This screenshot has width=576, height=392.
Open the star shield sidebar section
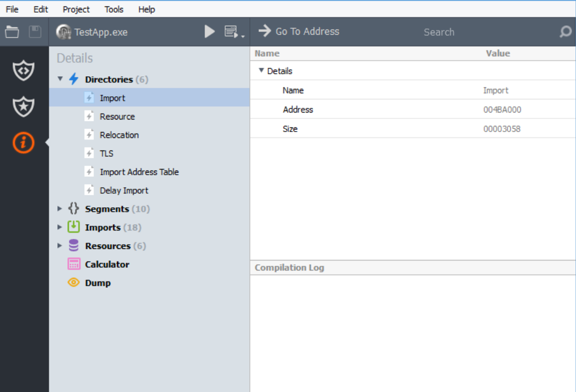24,106
